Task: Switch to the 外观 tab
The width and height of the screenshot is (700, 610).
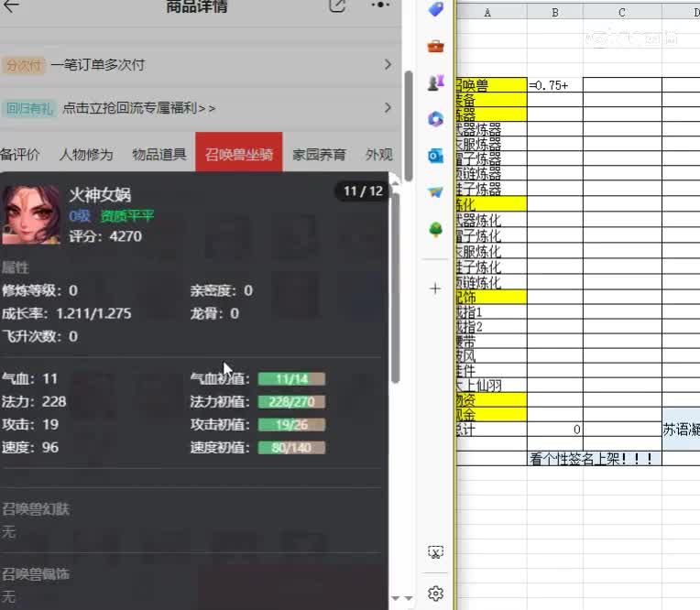Action: tap(379, 155)
